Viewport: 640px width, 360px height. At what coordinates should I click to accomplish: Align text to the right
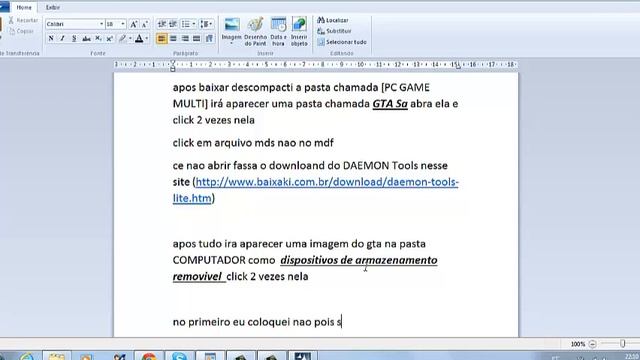[x=185, y=39]
